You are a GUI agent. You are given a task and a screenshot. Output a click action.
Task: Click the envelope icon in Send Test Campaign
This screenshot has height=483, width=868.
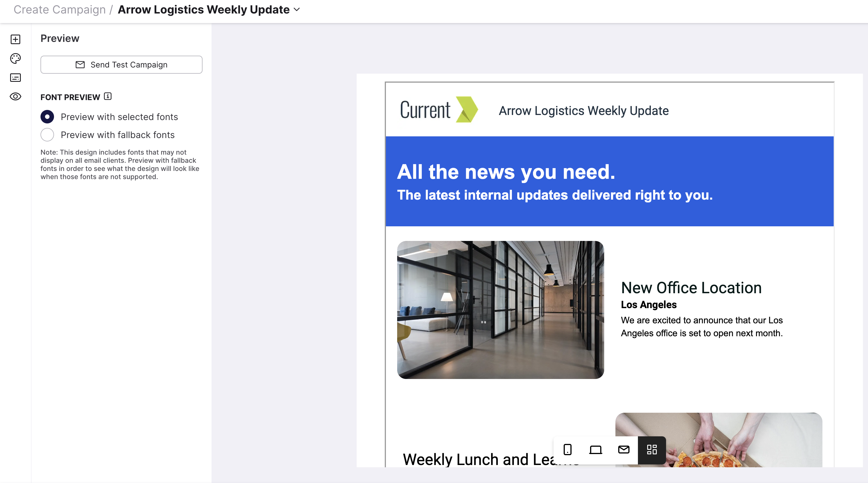point(80,65)
